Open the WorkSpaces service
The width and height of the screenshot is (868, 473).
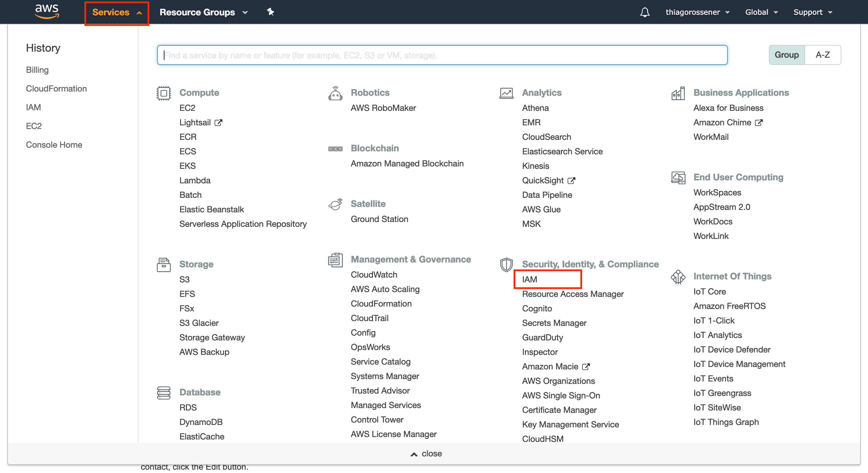click(717, 193)
